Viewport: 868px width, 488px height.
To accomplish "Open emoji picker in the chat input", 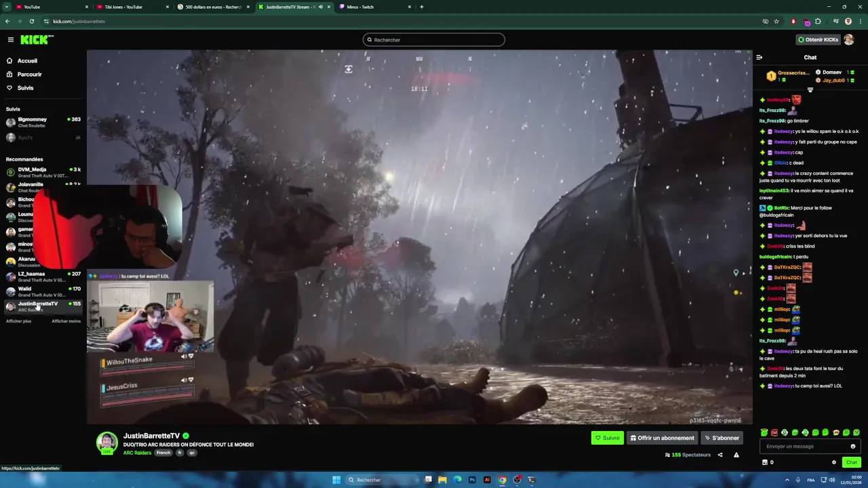I will click(x=853, y=447).
